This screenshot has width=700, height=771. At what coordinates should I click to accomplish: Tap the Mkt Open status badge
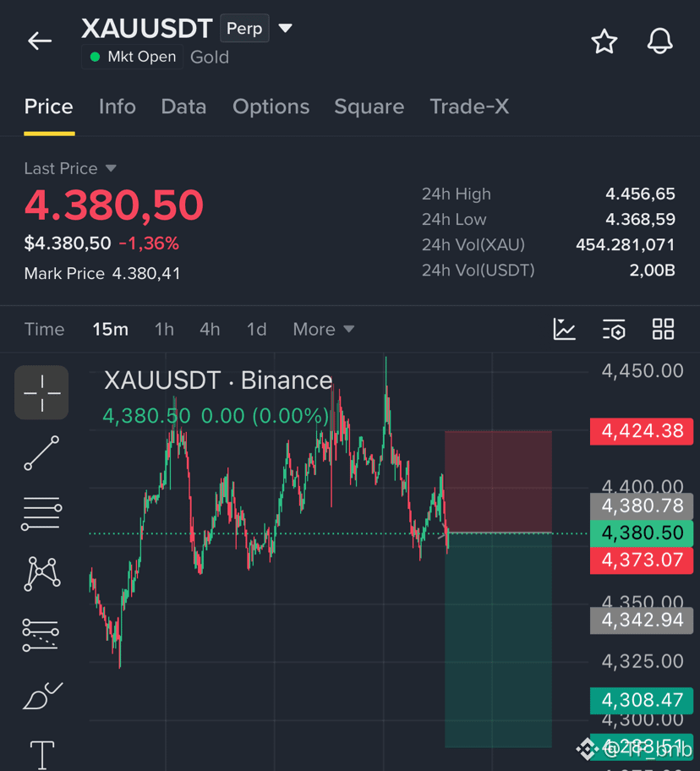pyautogui.click(x=132, y=57)
